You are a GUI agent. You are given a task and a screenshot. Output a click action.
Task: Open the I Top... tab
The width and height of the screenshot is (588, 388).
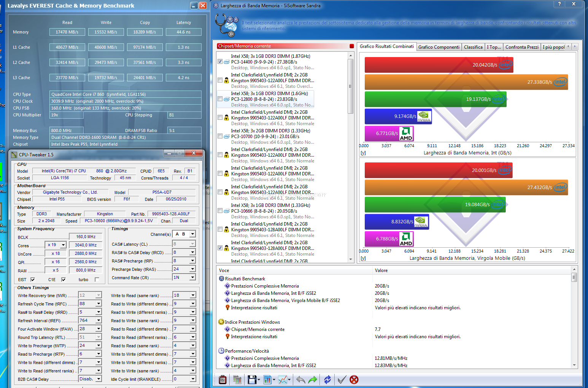click(x=494, y=47)
